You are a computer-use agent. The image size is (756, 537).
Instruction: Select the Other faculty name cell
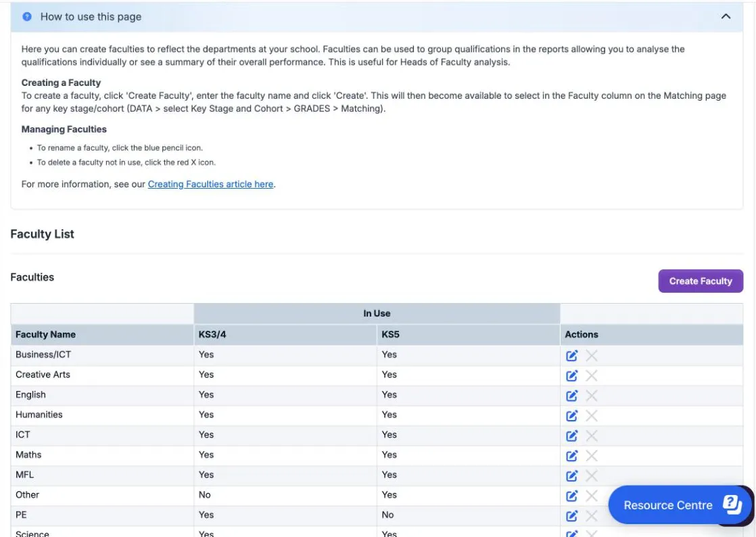[x=102, y=495]
